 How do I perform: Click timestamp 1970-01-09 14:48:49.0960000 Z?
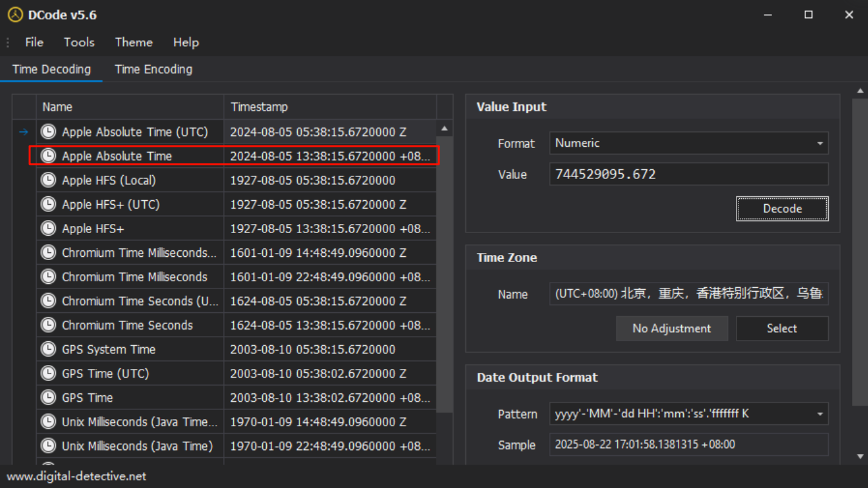coord(318,422)
